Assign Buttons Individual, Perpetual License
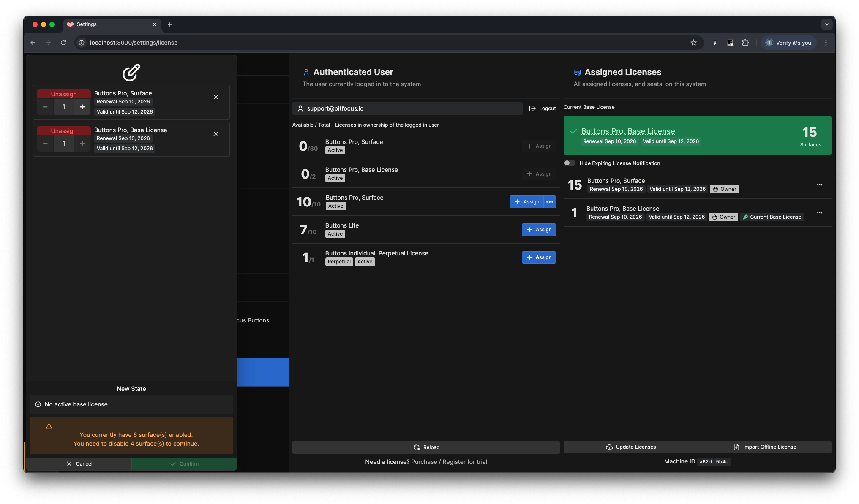The width and height of the screenshot is (859, 504). pyautogui.click(x=539, y=257)
